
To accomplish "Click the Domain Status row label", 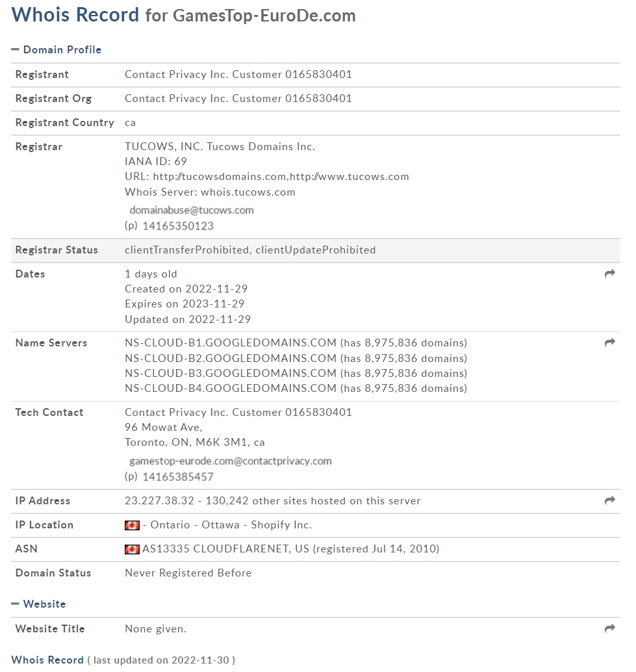I will [53, 573].
